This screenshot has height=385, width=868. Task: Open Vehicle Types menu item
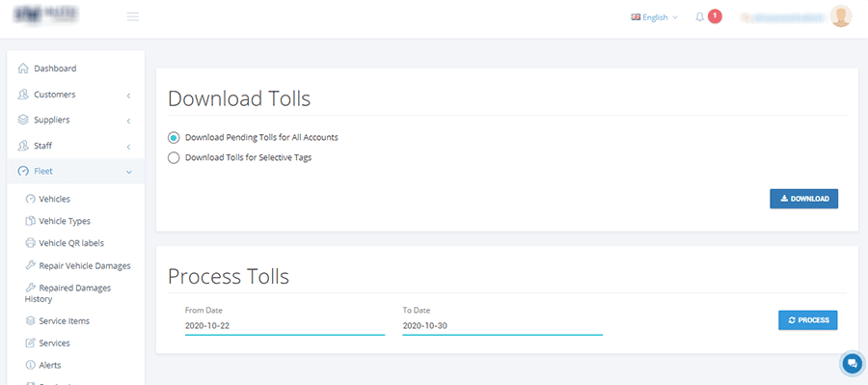tap(58, 221)
